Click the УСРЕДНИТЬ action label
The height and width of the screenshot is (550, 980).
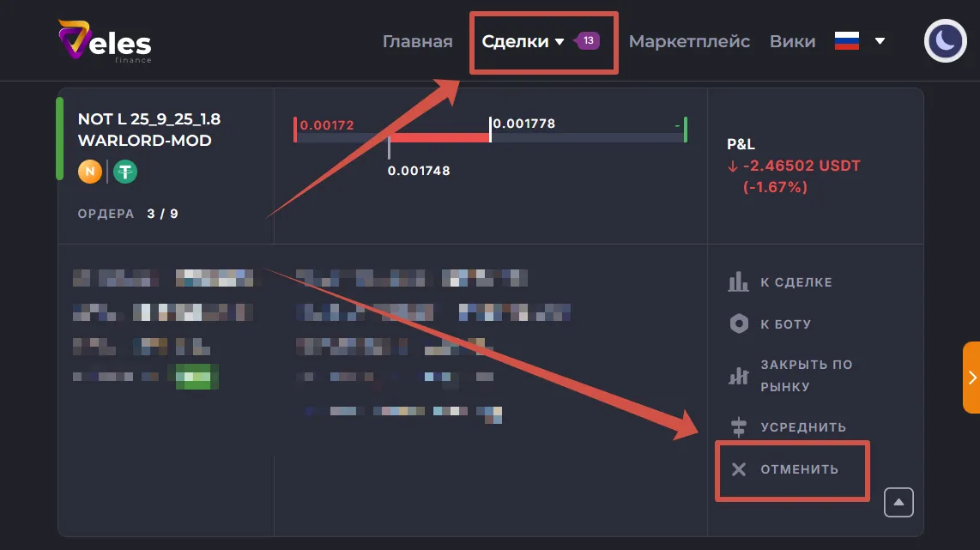[x=802, y=426]
